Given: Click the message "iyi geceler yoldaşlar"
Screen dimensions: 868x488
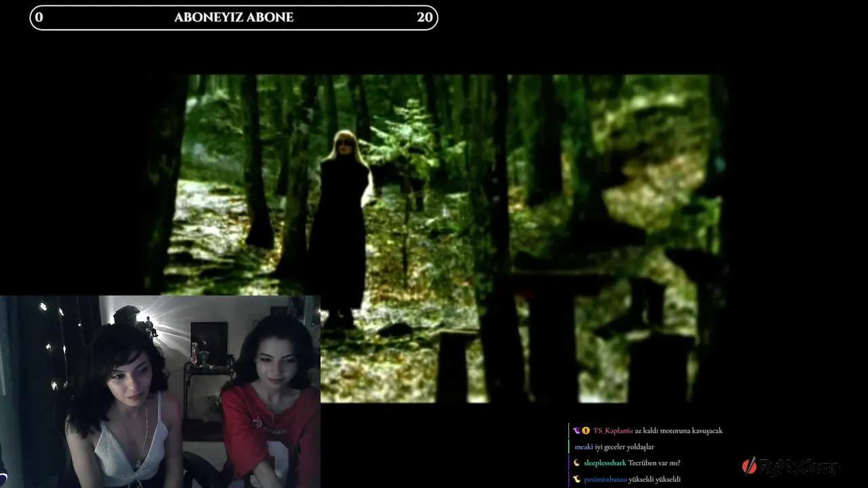Looking at the screenshot, I should click(x=625, y=447).
